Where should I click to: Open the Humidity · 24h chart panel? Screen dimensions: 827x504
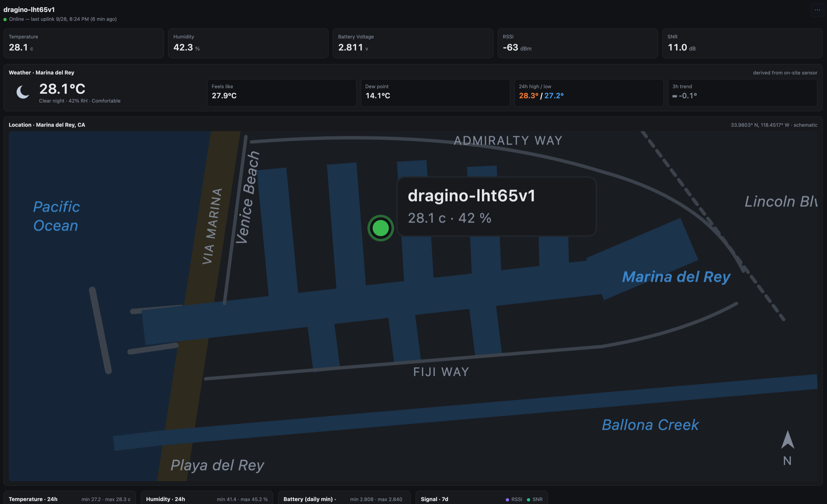coord(207,497)
